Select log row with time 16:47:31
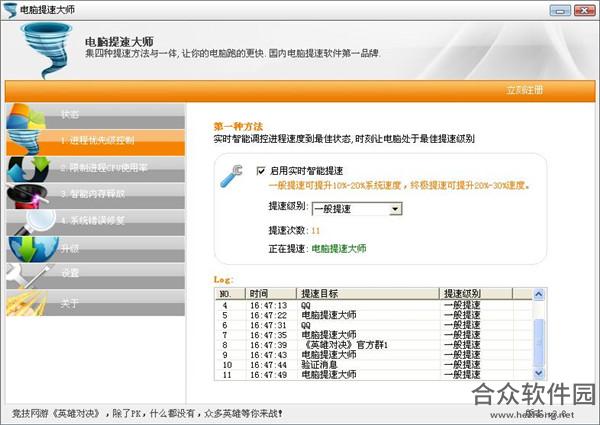Image resolution: width=600 pixels, height=425 pixels. [373, 325]
